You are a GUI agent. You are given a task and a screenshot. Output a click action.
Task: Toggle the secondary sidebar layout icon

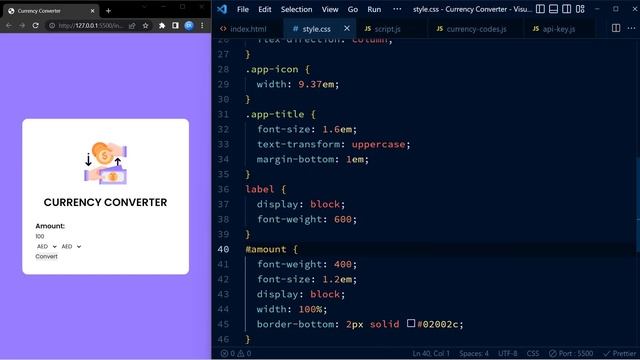[567, 9]
